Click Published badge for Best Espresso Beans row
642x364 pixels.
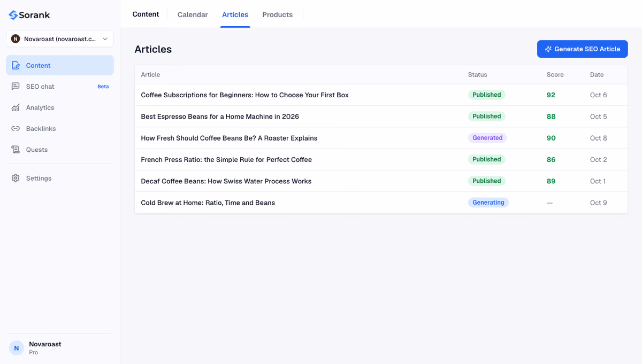tap(487, 117)
